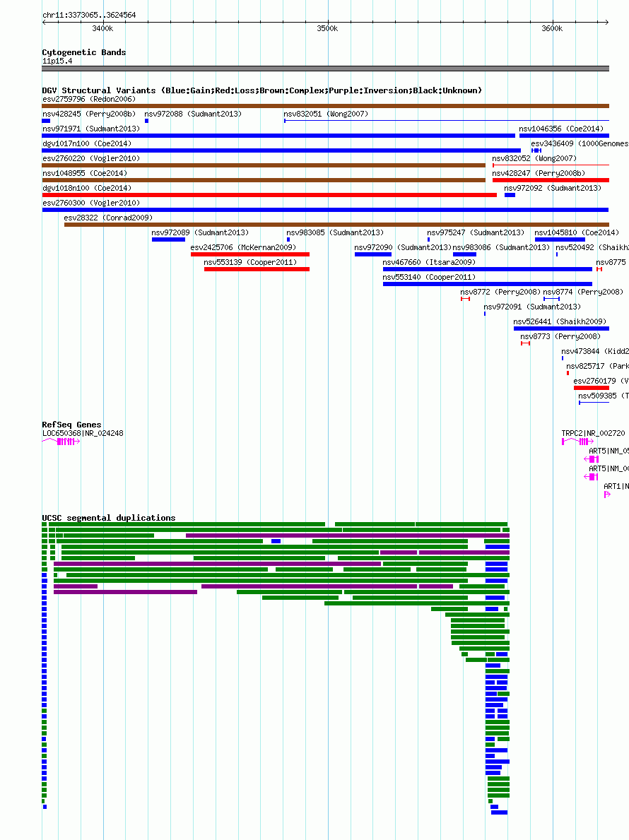Click the blue nsv467660 gain bar
Screen dimensions: 629x840
click(x=488, y=269)
